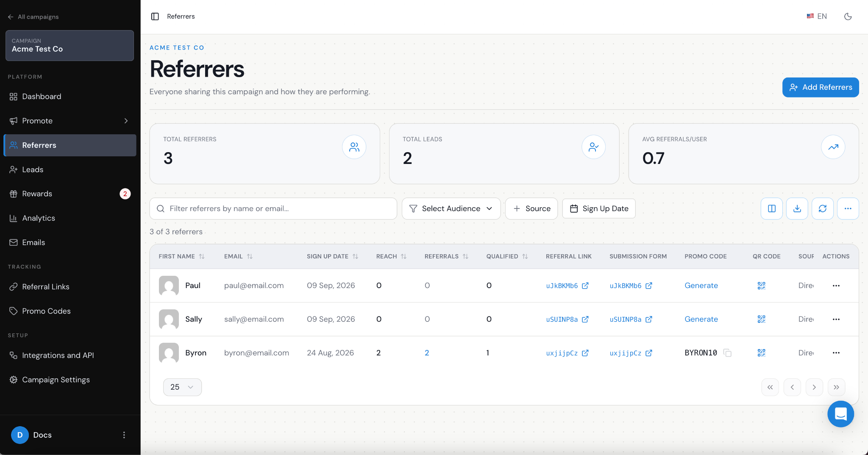
Task: Go to Referral Links
Action: pos(70,287)
